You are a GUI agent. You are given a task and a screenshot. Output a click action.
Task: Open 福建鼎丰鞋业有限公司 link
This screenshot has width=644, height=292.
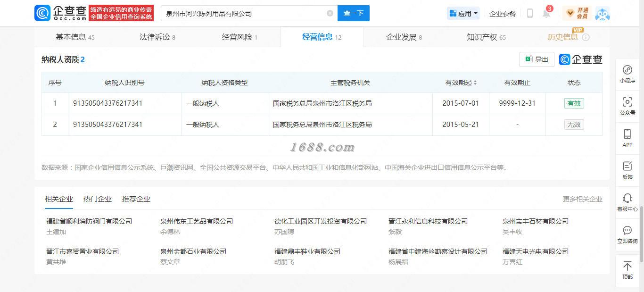[307, 251]
